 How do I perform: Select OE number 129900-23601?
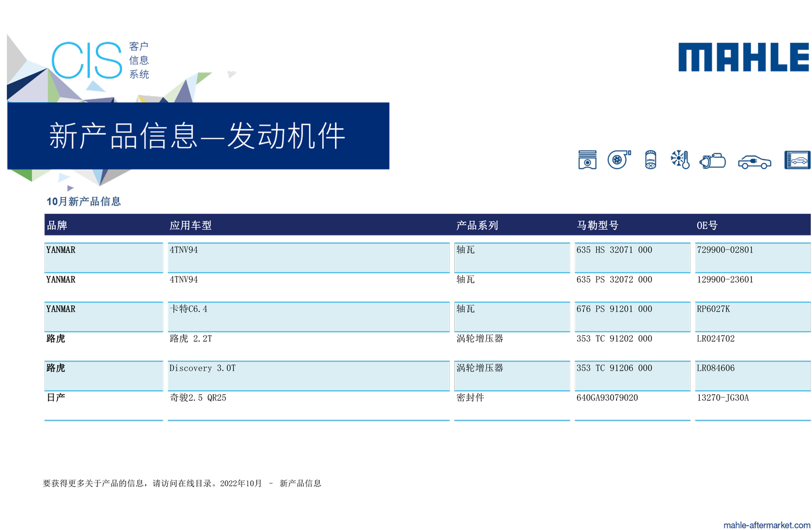coord(725,280)
